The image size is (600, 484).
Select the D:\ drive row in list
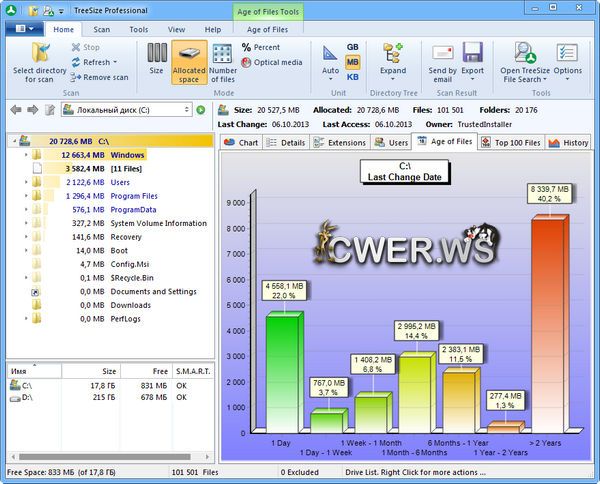[x=27, y=398]
